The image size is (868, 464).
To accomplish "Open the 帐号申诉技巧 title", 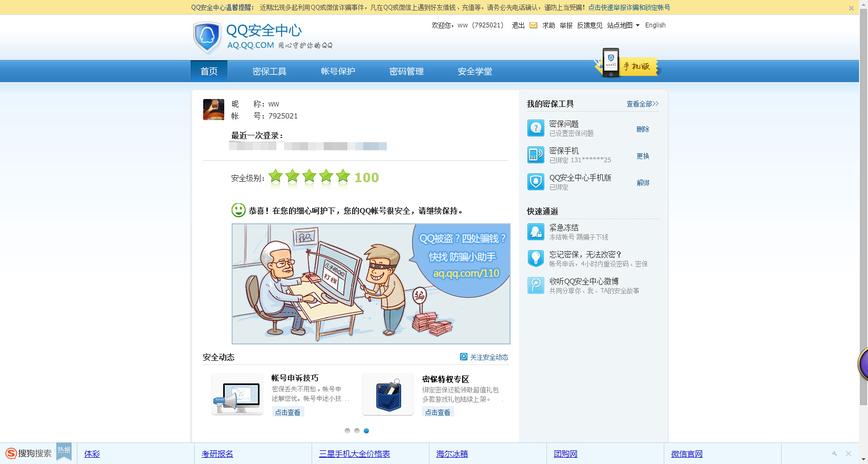I will (x=295, y=378).
